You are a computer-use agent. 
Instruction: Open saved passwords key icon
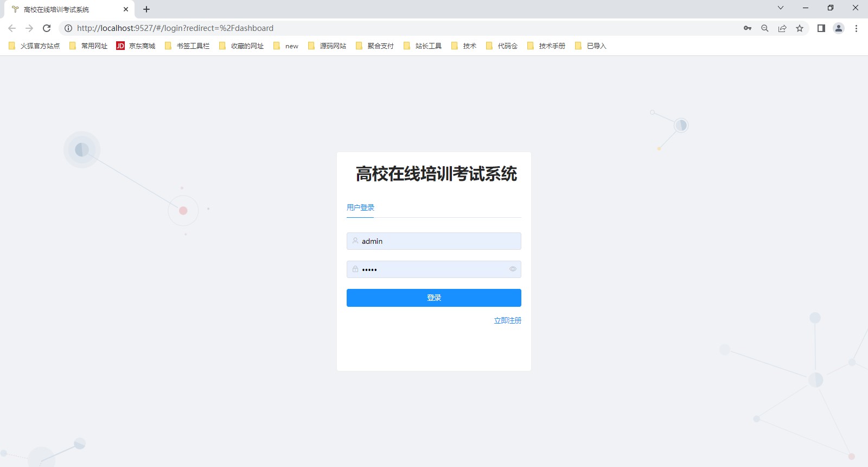pyautogui.click(x=748, y=28)
